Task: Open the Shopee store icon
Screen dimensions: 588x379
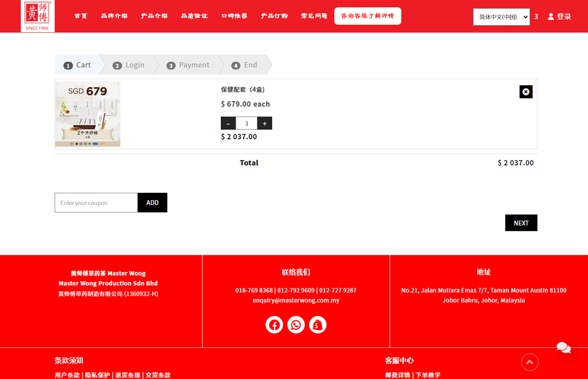Action: [x=317, y=325]
